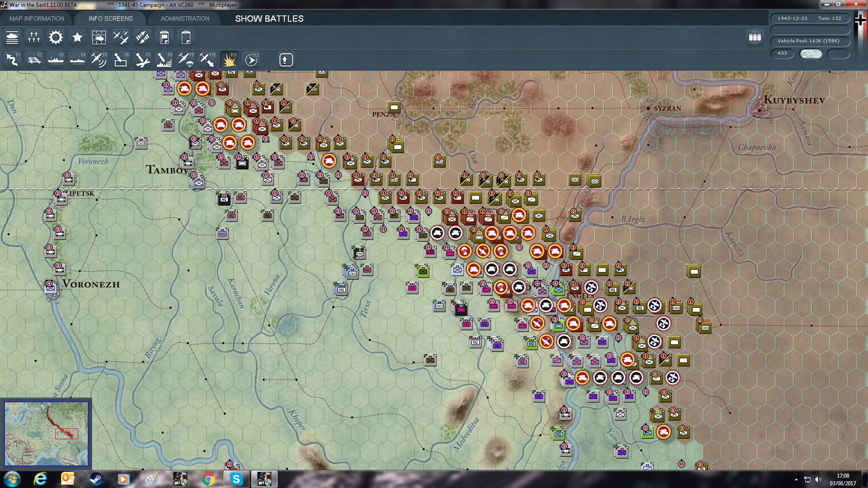Select F2 rail mode icon

click(x=34, y=60)
